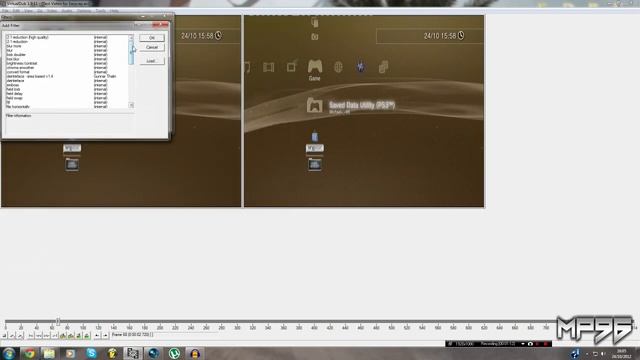The width and height of the screenshot is (640, 360).
Task: Stop playback in VirtualDub toolbar
Action: [x=4, y=335]
